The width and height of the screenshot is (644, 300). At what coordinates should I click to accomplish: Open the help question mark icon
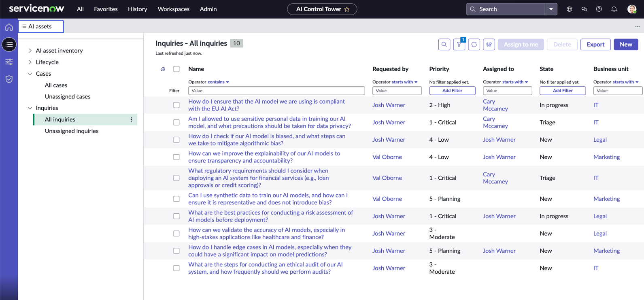point(599,9)
